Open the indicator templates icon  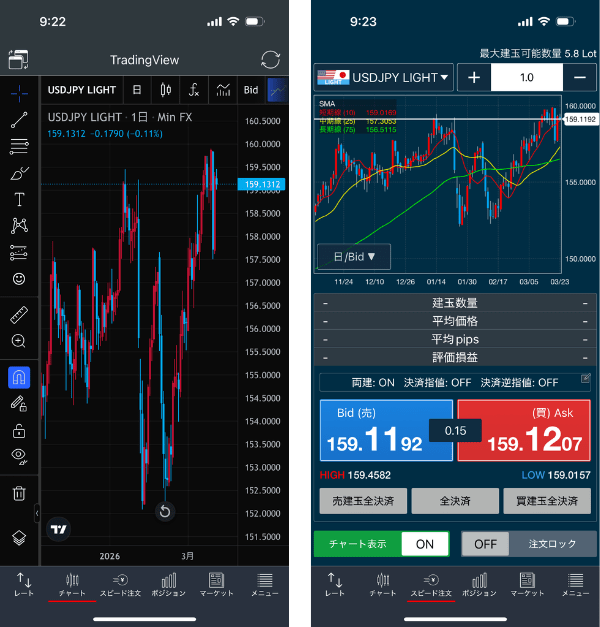223,90
